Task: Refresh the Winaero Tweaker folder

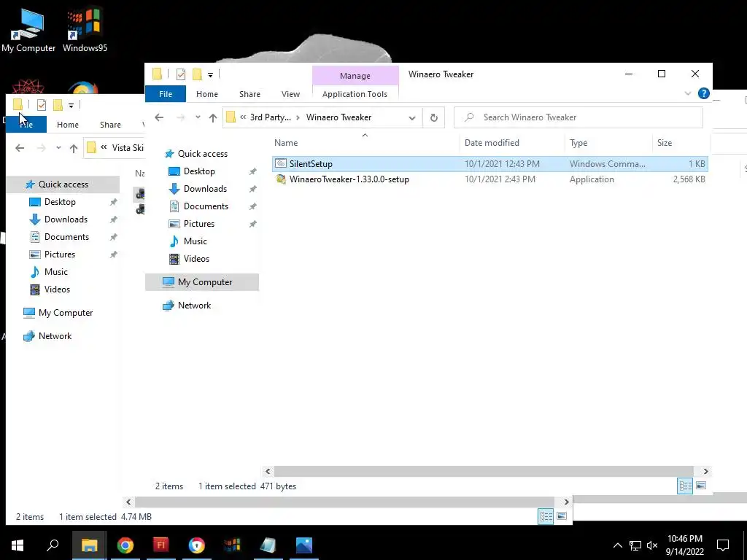Action: pyautogui.click(x=433, y=117)
